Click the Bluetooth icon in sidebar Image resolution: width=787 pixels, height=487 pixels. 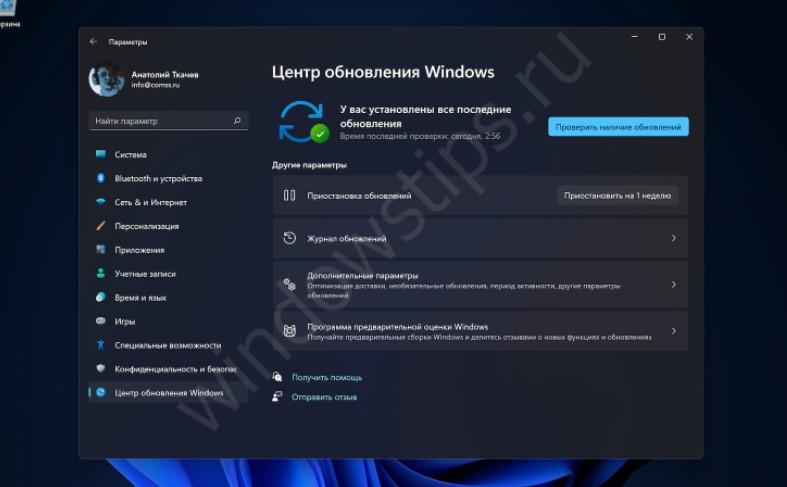tap(100, 178)
